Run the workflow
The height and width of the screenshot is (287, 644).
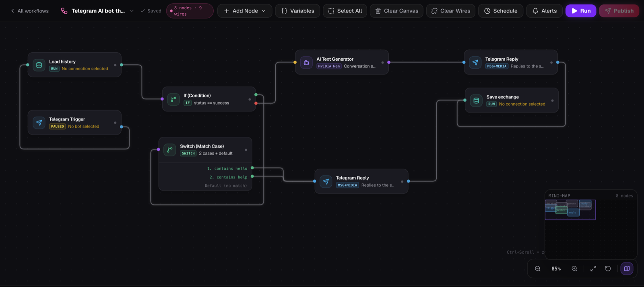[581, 11]
